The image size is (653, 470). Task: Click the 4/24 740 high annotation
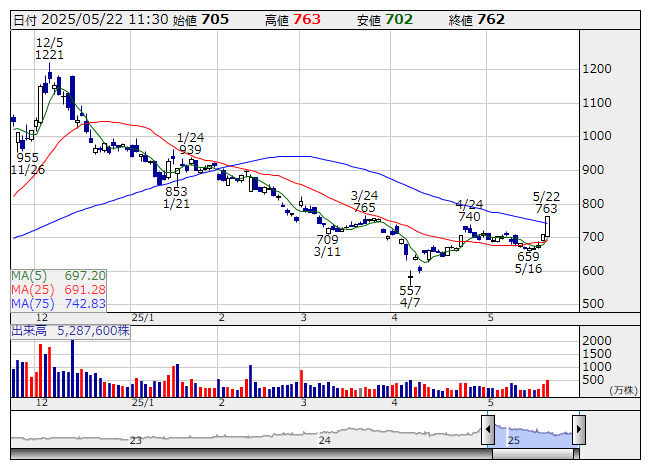[469, 211]
